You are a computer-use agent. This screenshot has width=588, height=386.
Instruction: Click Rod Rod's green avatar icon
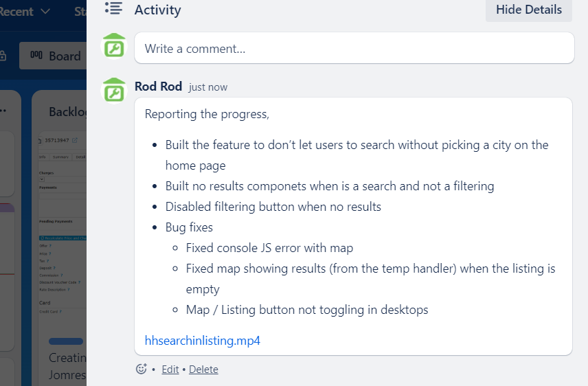114,90
